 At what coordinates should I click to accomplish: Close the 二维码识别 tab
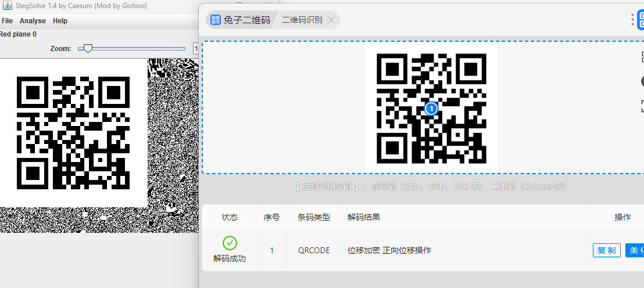point(331,20)
